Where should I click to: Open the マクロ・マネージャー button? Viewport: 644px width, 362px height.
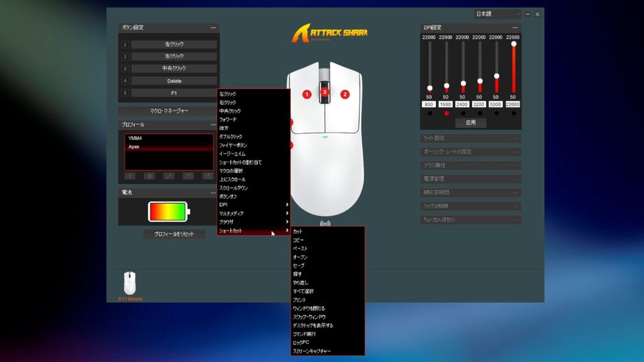click(x=169, y=111)
